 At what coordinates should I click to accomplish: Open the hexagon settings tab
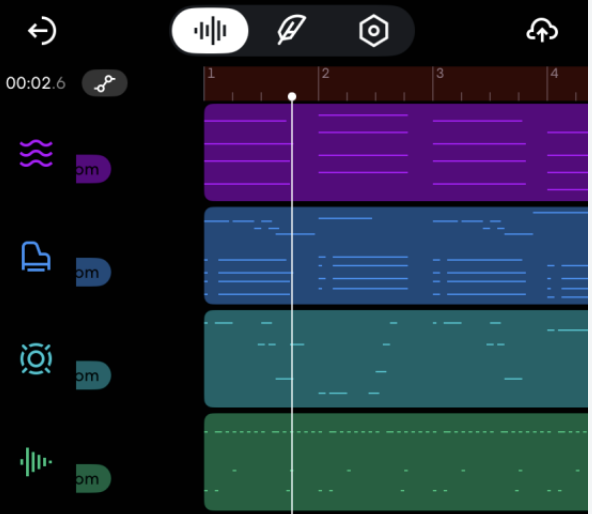(x=373, y=31)
